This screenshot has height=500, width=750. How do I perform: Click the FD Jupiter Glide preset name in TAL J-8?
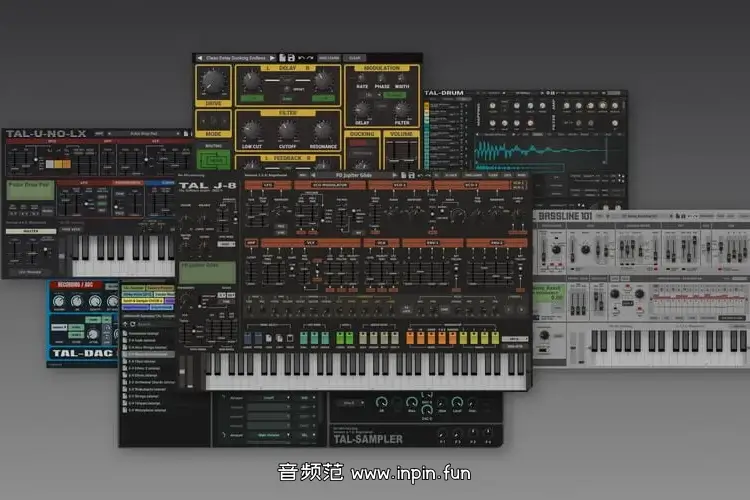[353, 176]
